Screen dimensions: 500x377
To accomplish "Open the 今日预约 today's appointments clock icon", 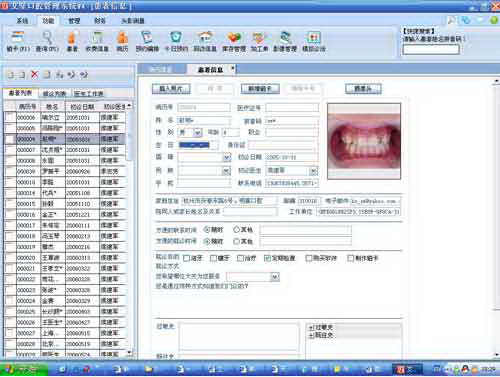I will tap(176, 42).
